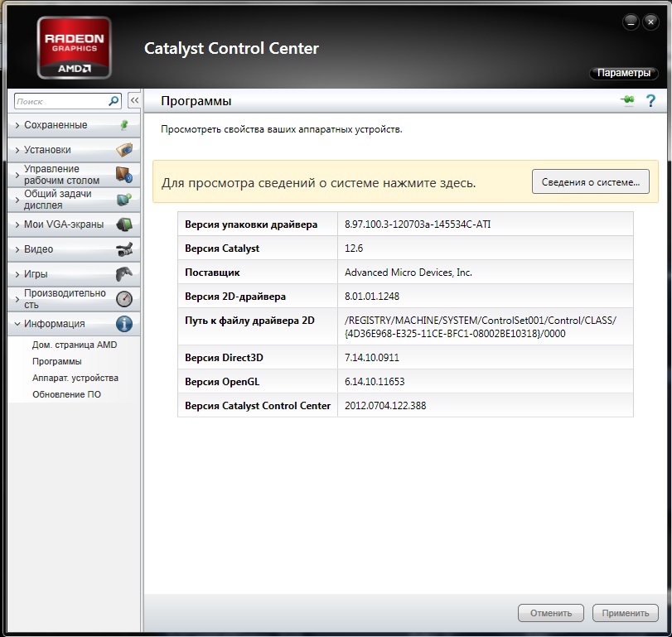Screen dimensions: 672x637
Task: Click the Версия упаковки драйвера label
Action: (x=251, y=224)
